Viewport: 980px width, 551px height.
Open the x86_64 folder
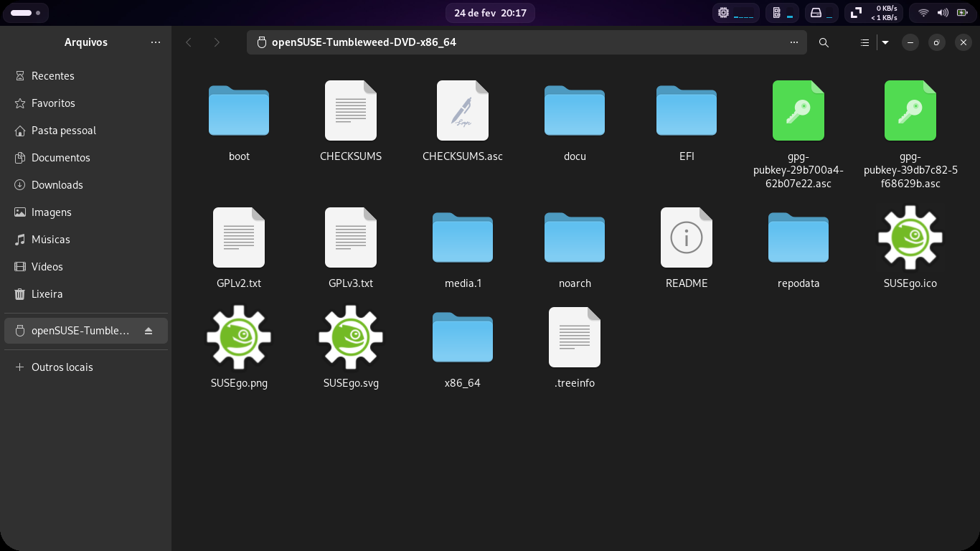click(x=463, y=337)
